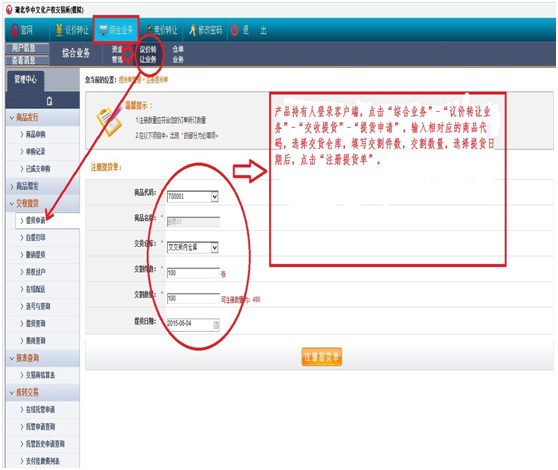
Task: Click the 用户信息 button
Action: 27,48
